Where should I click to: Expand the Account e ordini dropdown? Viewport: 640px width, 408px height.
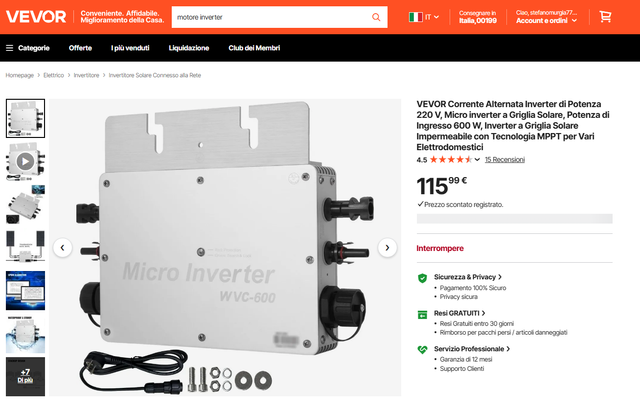547,20
